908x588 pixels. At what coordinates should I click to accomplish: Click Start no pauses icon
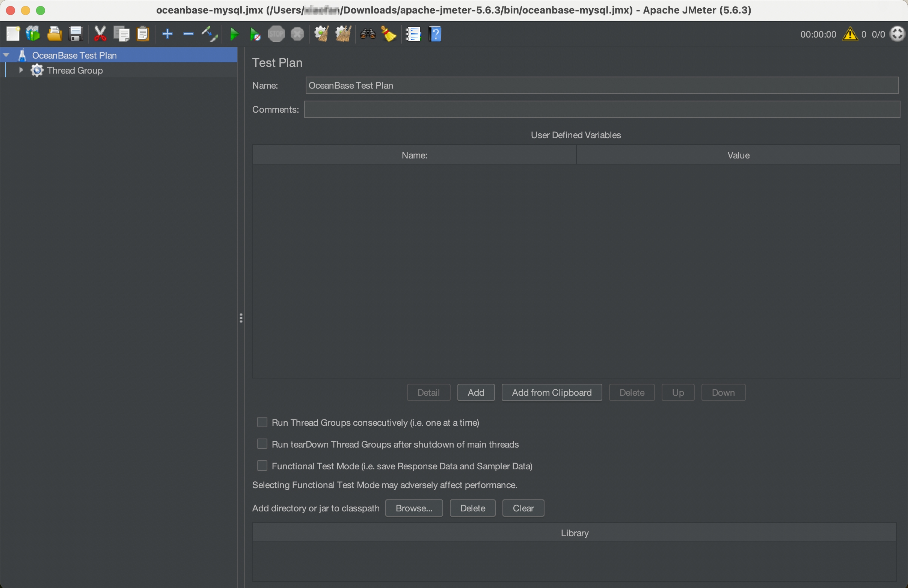click(255, 34)
